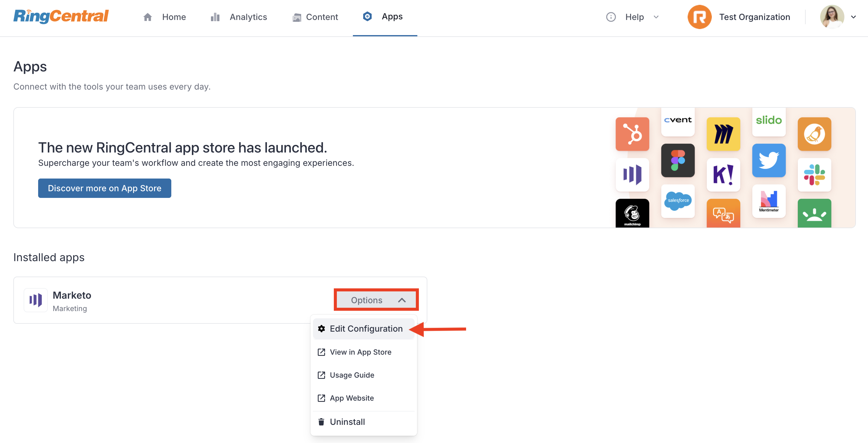Expand the Help dropdown menu

click(632, 17)
